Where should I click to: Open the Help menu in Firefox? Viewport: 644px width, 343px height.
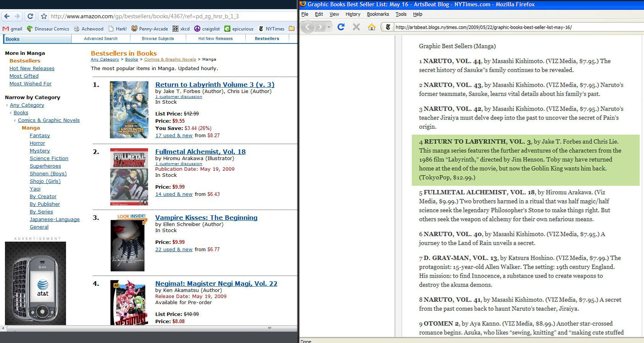(418, 14)
